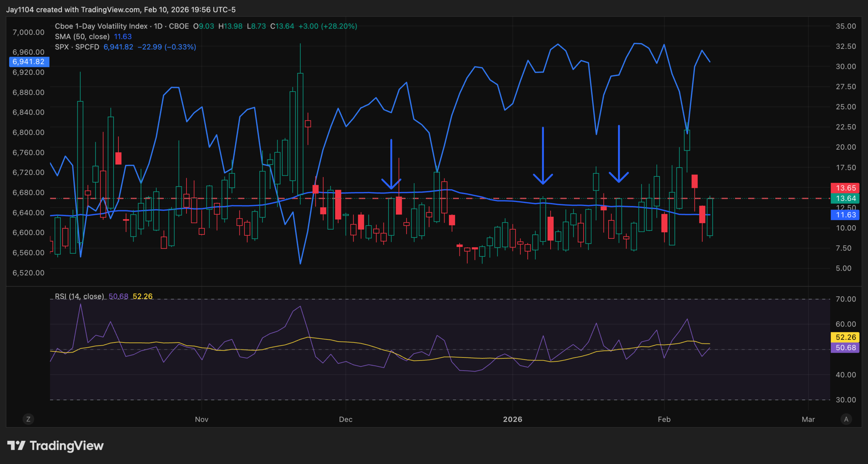Click the red 13.65 price label
The height and width of the screenshot is (464, 868).
[846, 188]
